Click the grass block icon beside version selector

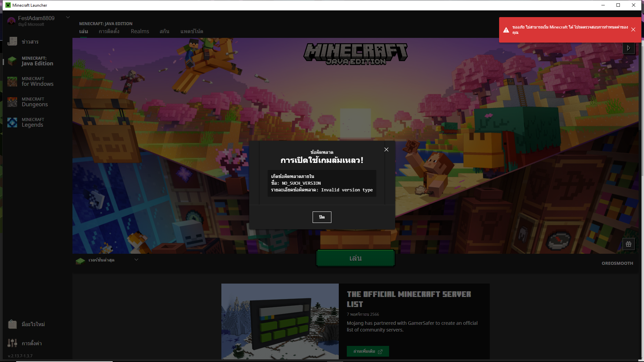click(x=80, y=260)
